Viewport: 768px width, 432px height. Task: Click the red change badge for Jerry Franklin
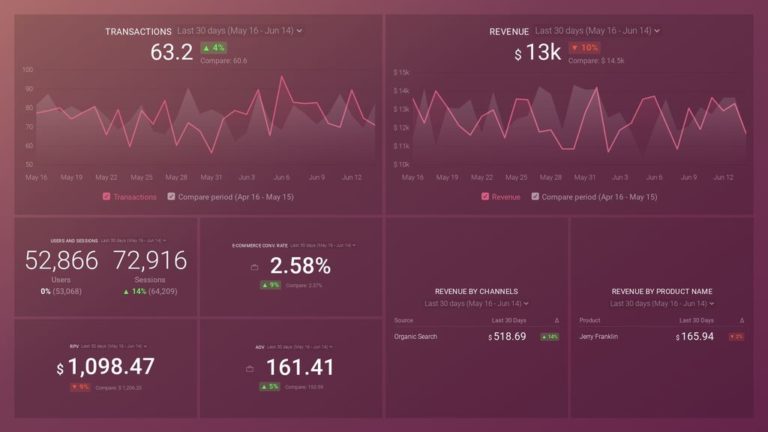click(735, 337)
